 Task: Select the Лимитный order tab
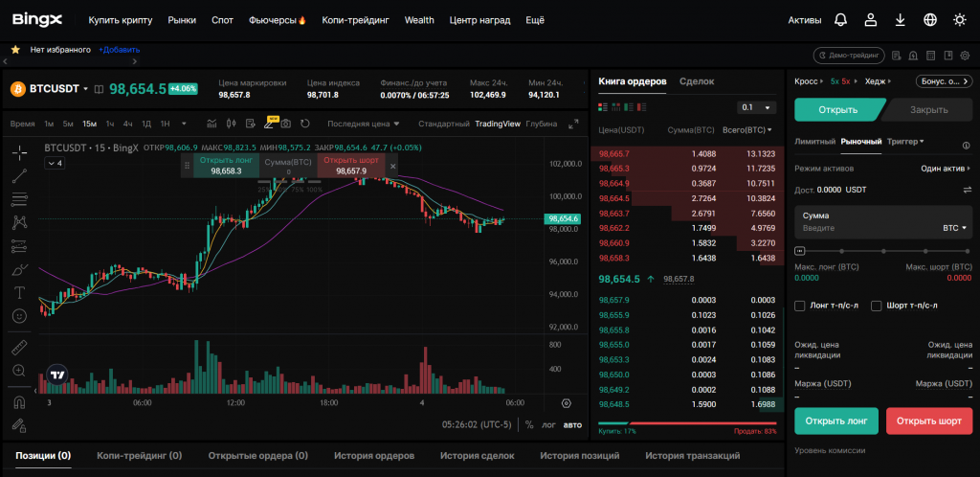814,142
